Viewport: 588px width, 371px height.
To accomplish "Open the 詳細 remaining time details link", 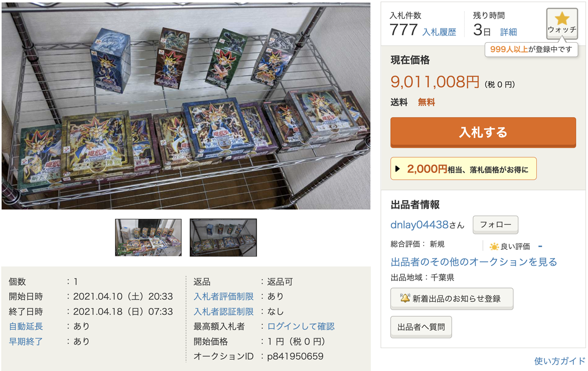I will (x=508, y=32).
